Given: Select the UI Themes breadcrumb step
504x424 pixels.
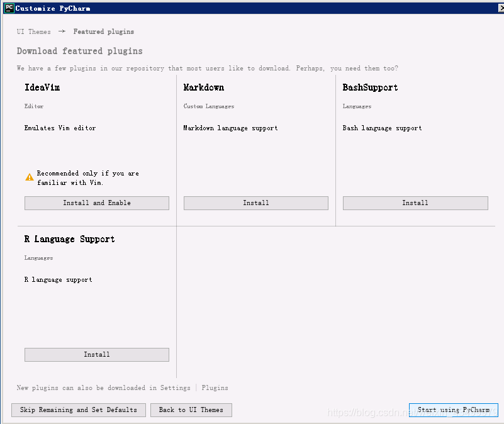Looking at the screenshot, I should click(x=34, y=31).
